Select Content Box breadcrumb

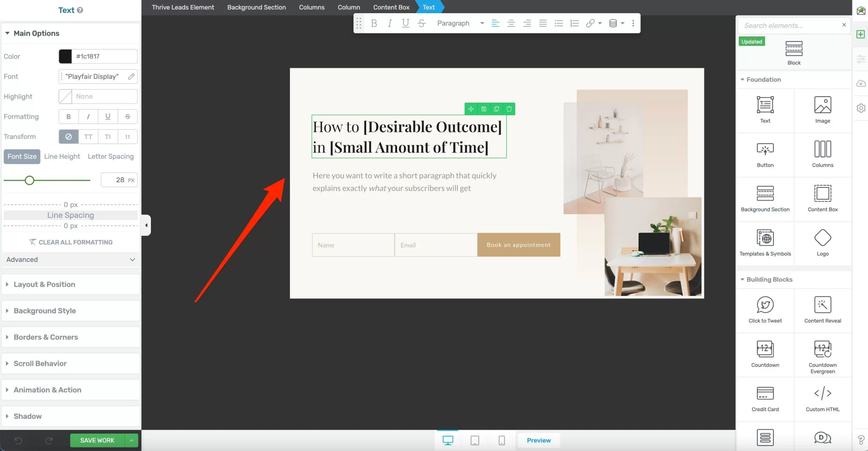coord(391,7)
